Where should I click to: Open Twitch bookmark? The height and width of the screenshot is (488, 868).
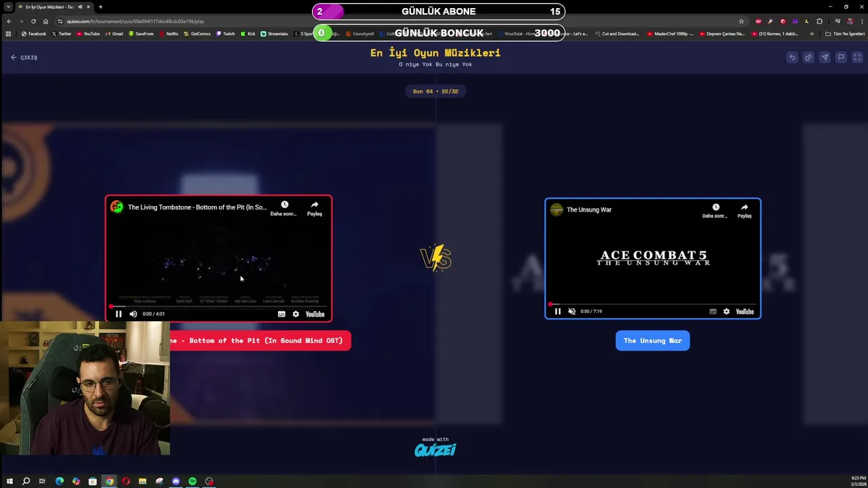point(226,33)
